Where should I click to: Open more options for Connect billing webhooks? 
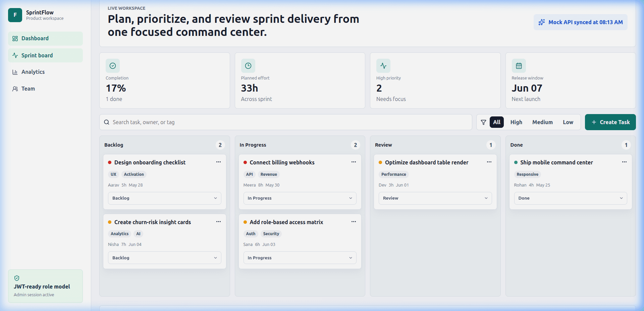point(354,162)
